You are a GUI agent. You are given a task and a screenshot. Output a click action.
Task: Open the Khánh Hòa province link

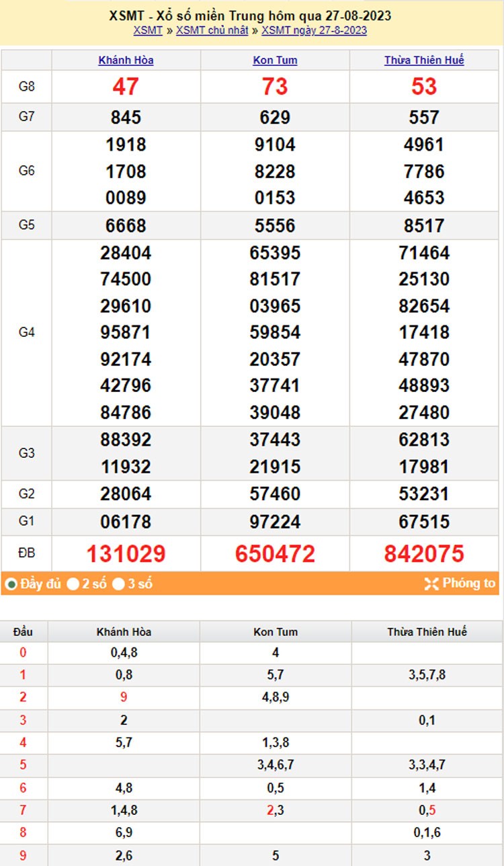point(126,61)
